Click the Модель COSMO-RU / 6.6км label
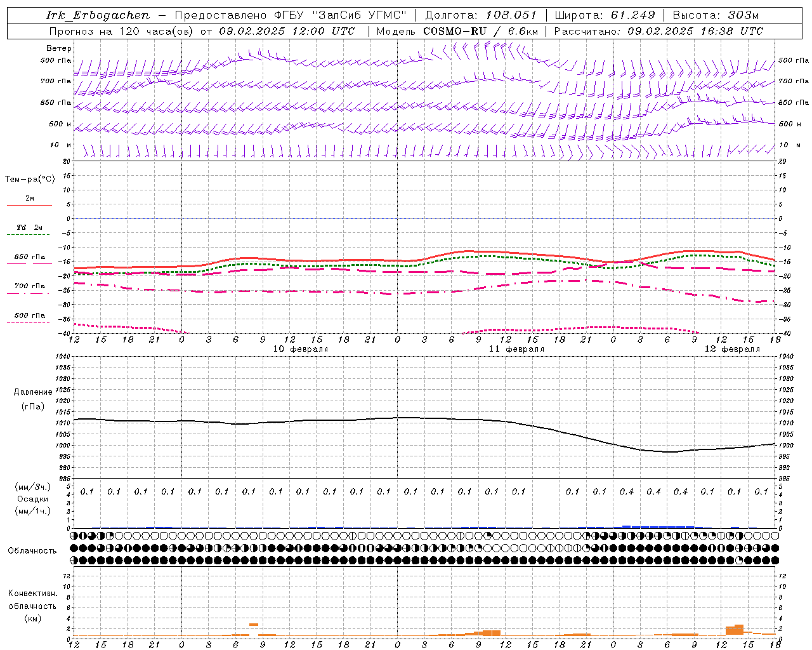This screenshot has height=650, width=812. click(x=457, y=31)
